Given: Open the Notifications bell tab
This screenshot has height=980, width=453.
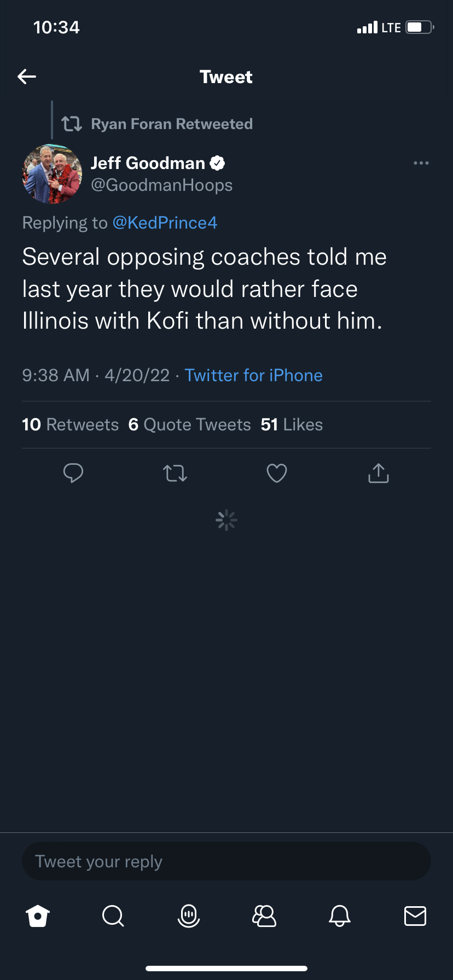Looking at the screenshot, I should pyautogui.click(x=340, y=915).
